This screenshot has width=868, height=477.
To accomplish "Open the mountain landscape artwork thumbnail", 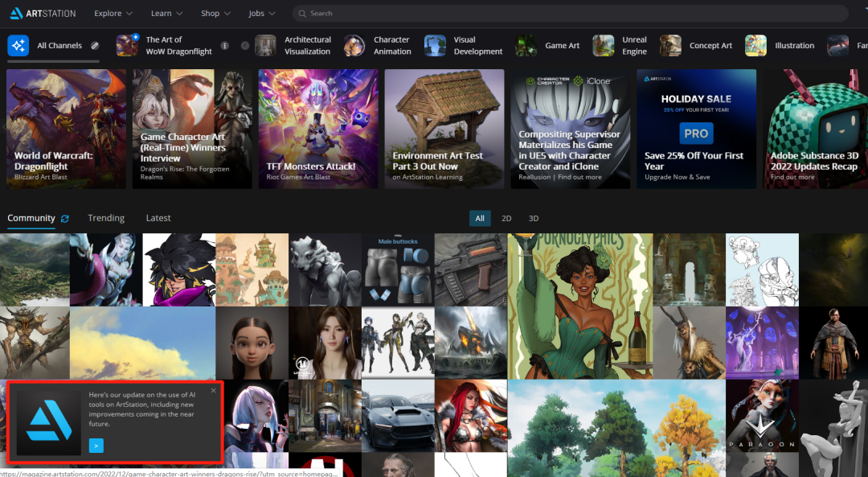I will point(35,269).
